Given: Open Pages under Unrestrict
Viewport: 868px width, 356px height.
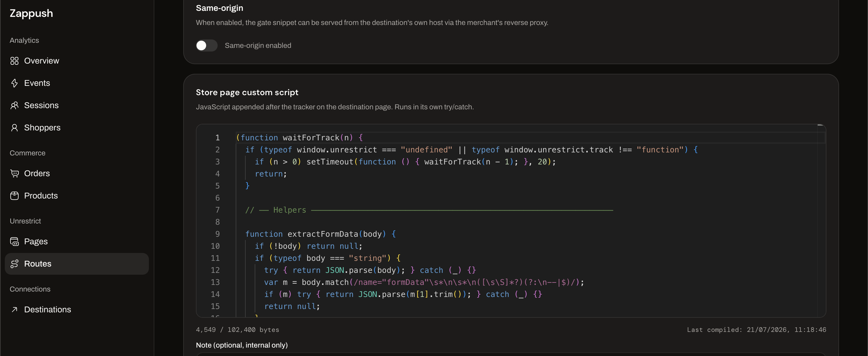Looking at the screenshot, I should coord(77,242).
